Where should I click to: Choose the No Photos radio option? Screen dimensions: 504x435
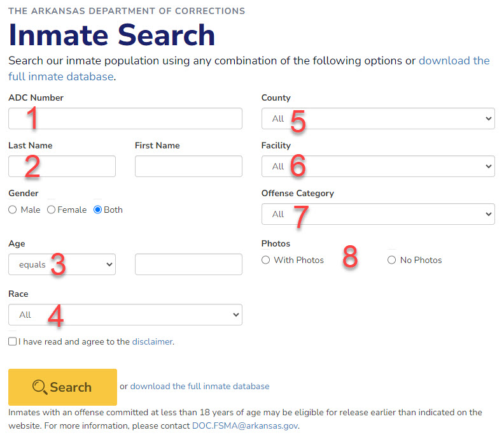coord(391,260)
